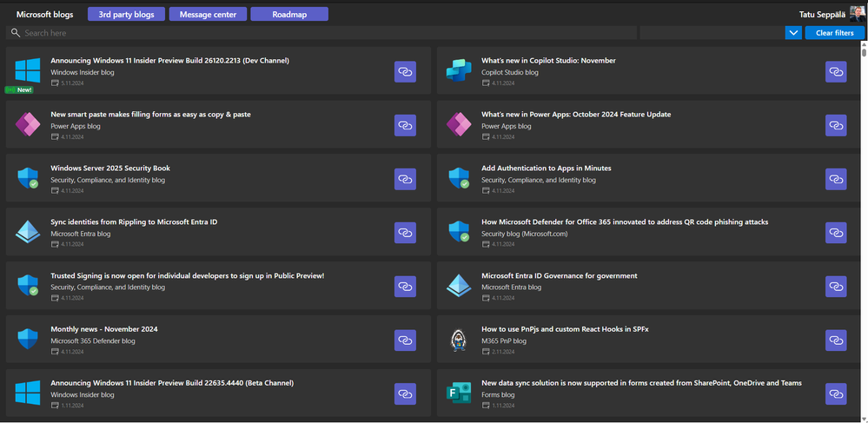The image size is (868, 423).
Task: Copy link for Monthly news November 2024
Action: coord(405,340)
